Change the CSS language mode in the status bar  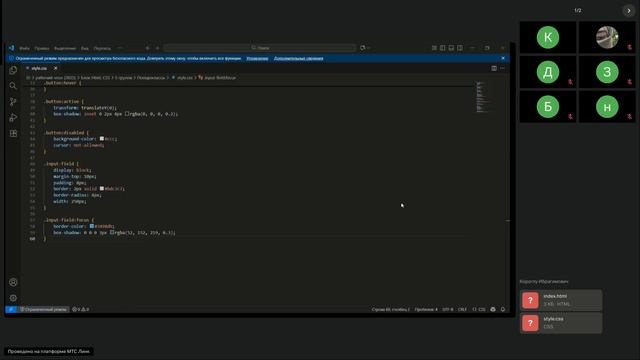[x=479, y=309]
